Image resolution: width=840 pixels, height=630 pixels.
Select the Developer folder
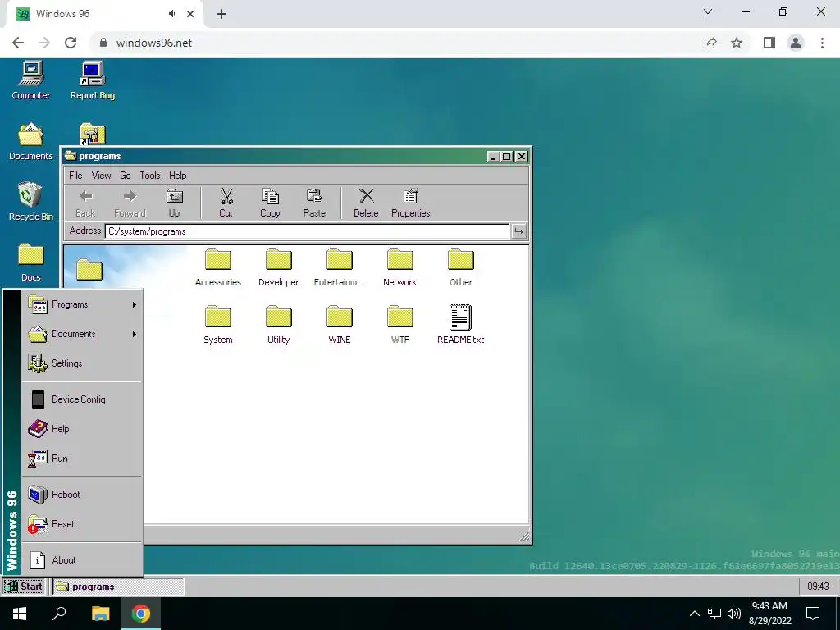pyautogui.click(x=279, y=267)
